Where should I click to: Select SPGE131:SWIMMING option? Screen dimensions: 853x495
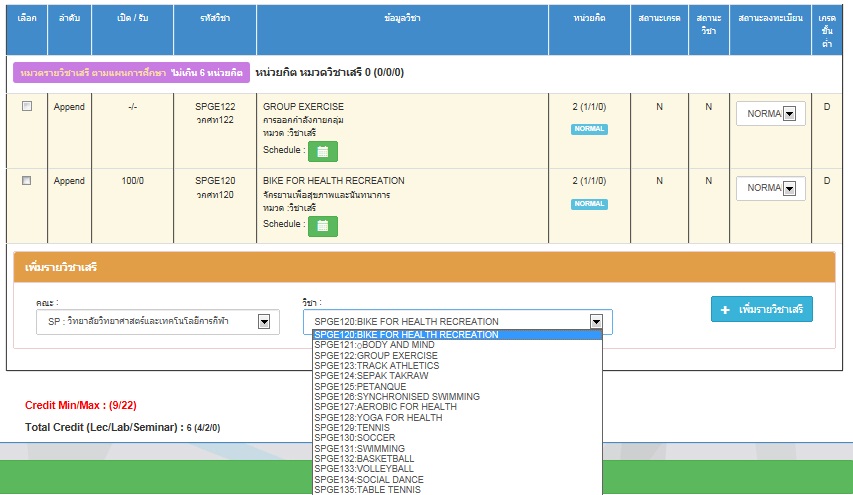pyautogui.click(x=458, y=448)
